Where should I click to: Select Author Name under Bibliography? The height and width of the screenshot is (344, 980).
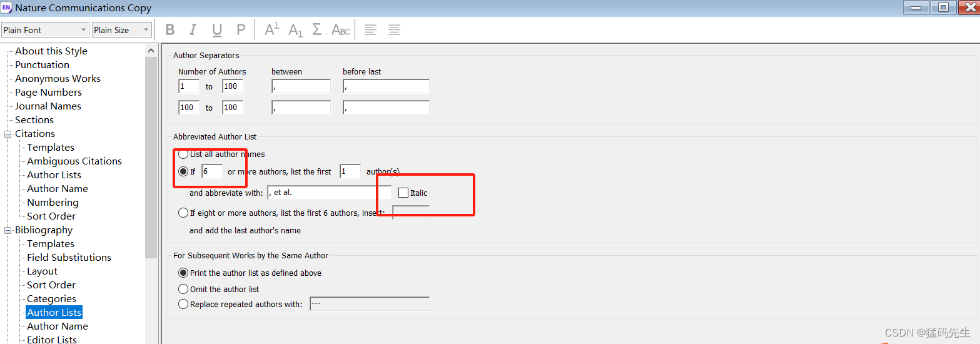[58, 326]
